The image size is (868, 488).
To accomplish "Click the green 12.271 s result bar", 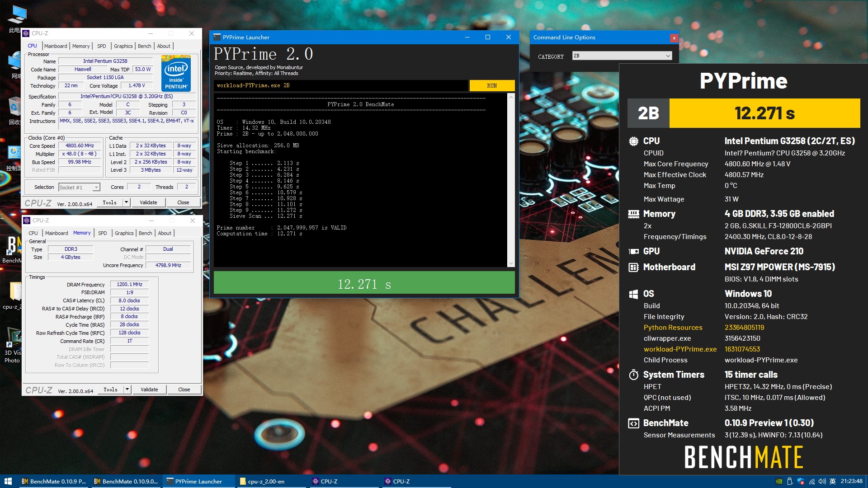I will coord(364,283).
